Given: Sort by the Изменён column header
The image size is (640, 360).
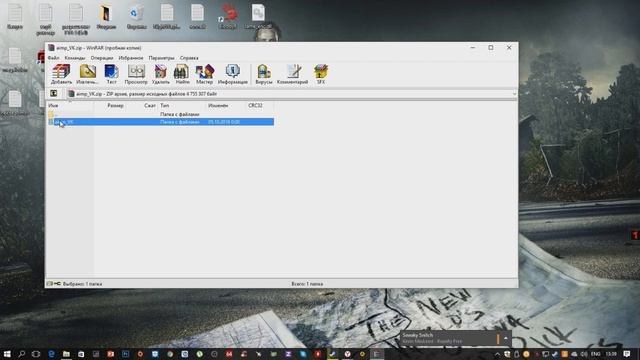Looking at the screenshot, I should tap(226, 105).
